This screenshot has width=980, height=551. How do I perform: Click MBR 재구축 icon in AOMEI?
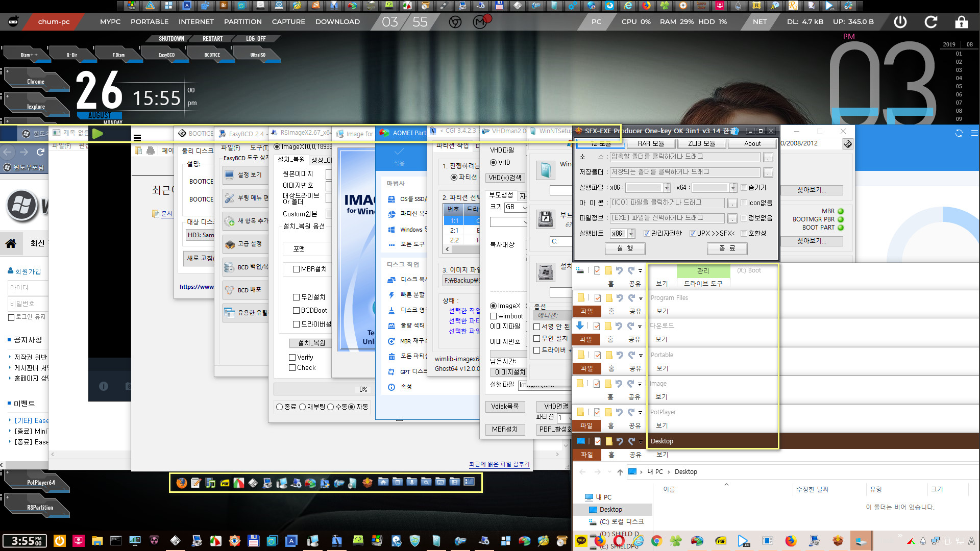click(x=391, y=341)
